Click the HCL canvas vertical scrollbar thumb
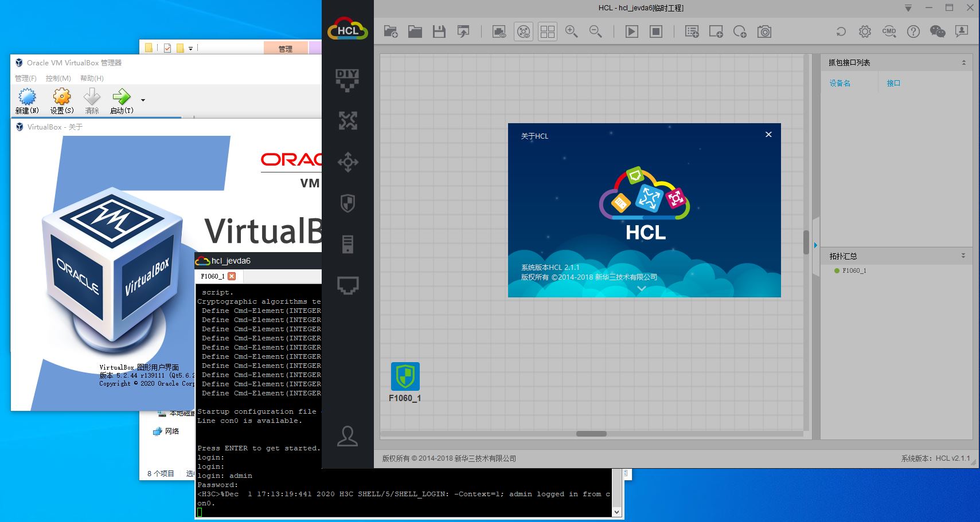This screenshot has width=980, height=522. pyautogui.click(x=806, y=242)
